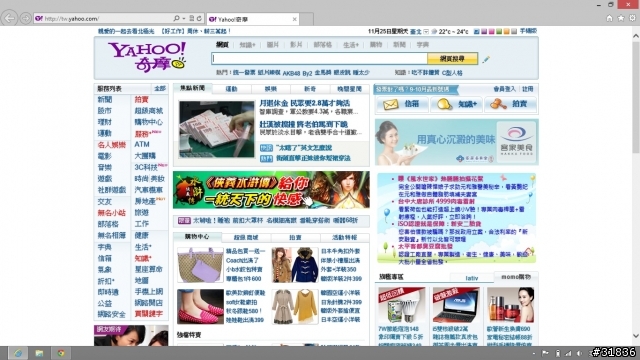The height and width of the screenshot is (360, 640).
Task: Select the pink page theme swatch
Action: click(491, 31)
